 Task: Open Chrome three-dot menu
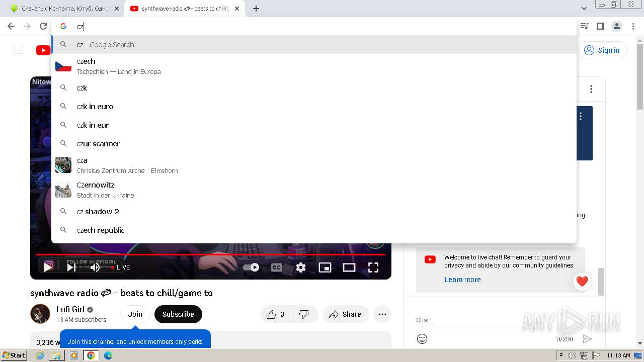click(633, 26)
